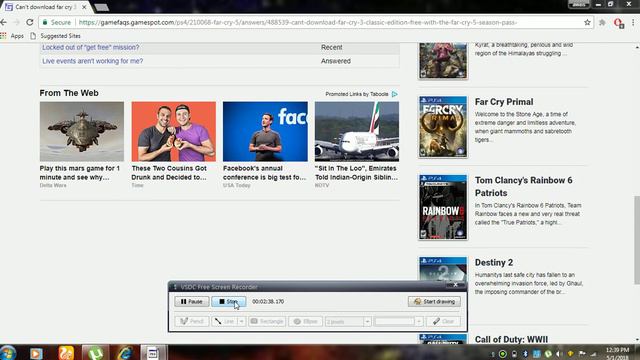Click Facebook's annual conference headline
This screenshot has height=360, width=640.
pos(264,173)
